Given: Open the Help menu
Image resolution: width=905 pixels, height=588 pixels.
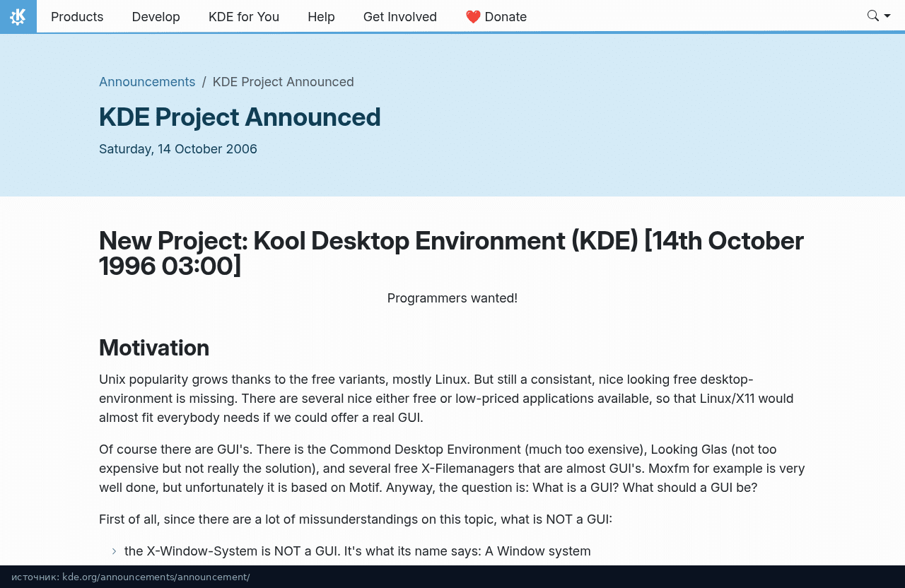Looking at the screenshot, I should click(x=321, y=16).
